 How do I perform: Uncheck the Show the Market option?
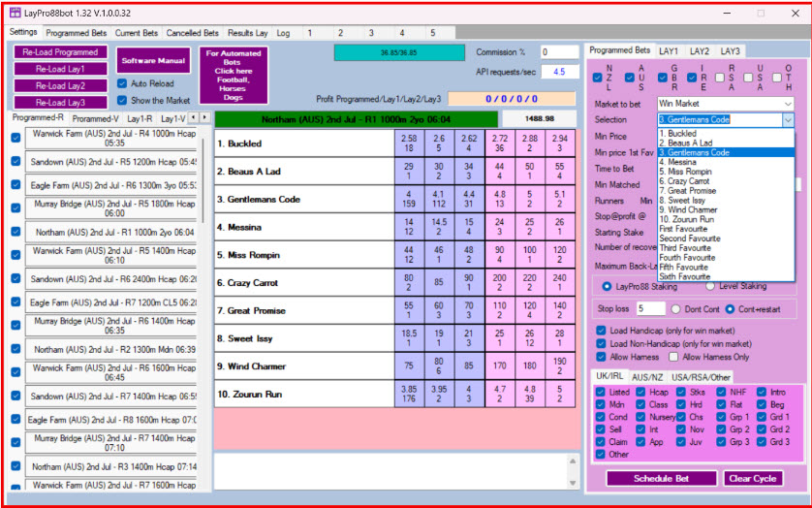point(121,100)
